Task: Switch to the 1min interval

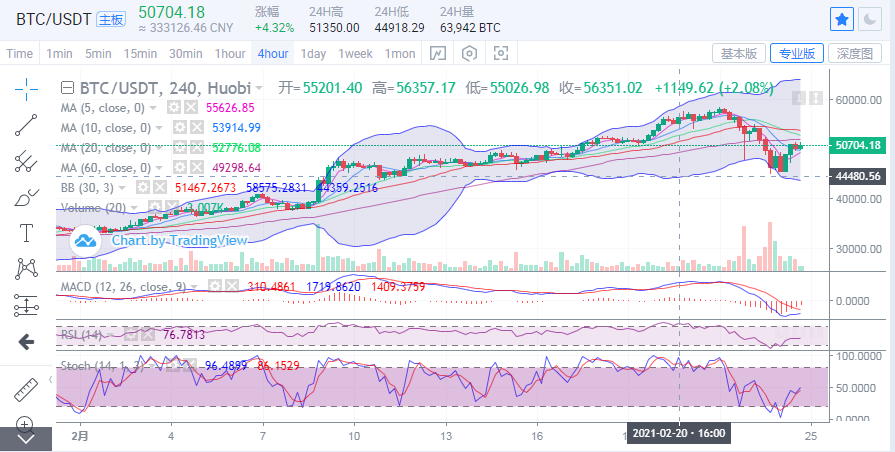Action: pyautogui.click(x=59, y=54)
